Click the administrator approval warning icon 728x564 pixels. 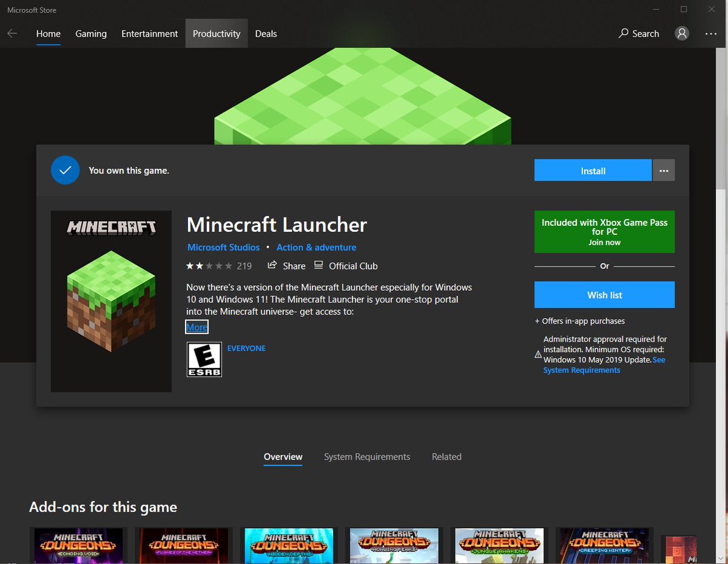(538, 355)
